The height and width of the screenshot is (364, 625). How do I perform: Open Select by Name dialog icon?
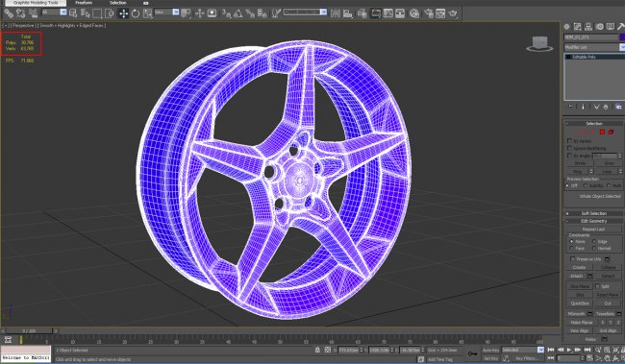(85, 13)
